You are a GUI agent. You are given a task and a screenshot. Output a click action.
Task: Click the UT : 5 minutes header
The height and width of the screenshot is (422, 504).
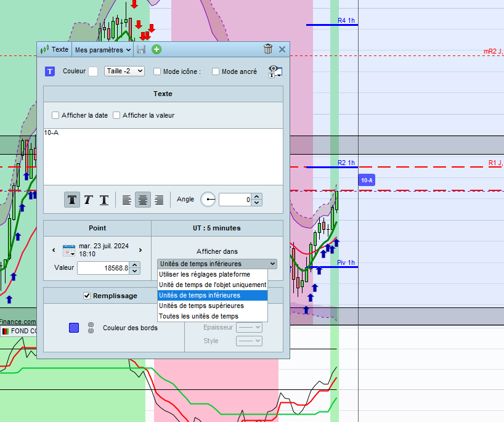pos(217,228)
